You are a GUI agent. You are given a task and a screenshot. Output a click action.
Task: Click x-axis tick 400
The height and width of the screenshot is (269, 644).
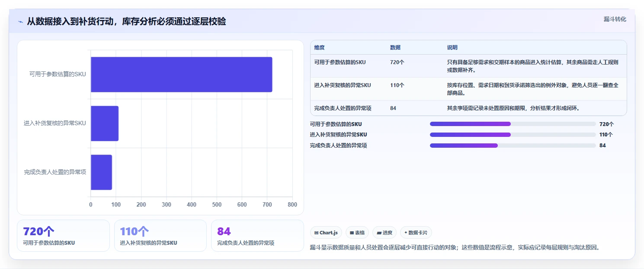pyautogui.click(x=192, y=204)
